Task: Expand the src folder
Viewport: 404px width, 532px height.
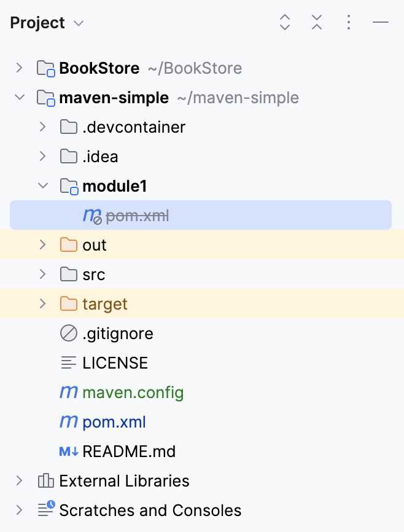Action: pyautogui.click(x=42, y=274)
